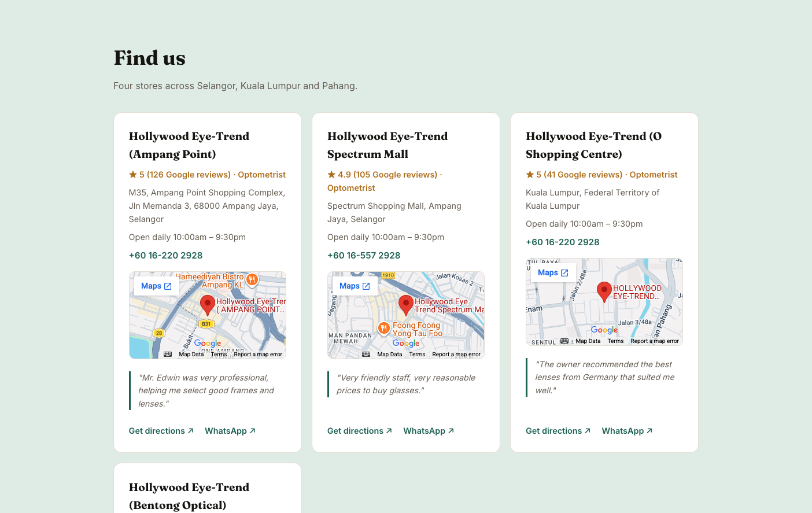
Task: Click Spectrum Shopping Mall, Ampang Jaya address
Action: (x=394, y=212)
